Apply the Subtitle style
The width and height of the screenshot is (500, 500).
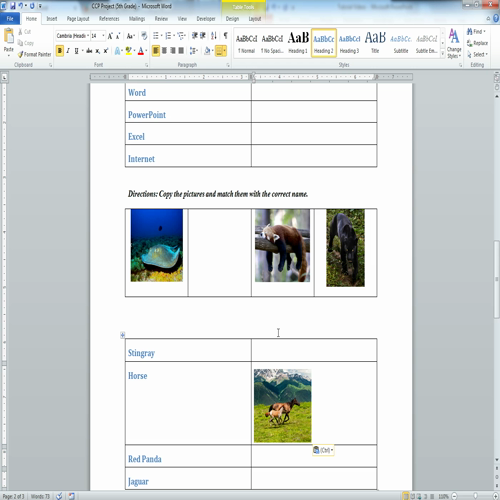tap(401, 43)
